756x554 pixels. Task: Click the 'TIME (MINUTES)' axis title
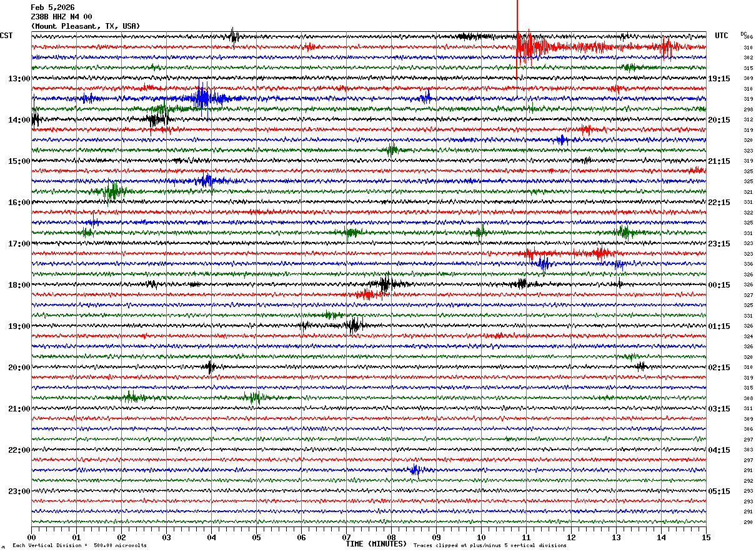(376, 544)
